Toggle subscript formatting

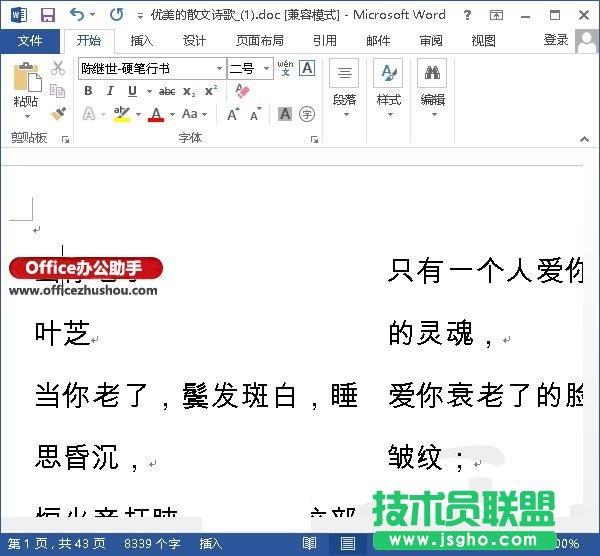[x=189, y=91]
